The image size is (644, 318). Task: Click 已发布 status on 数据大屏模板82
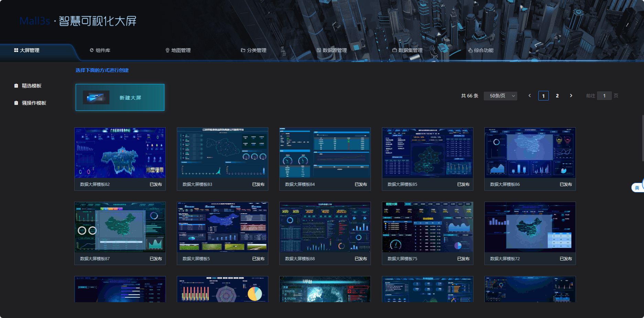(x=156, y=184)
